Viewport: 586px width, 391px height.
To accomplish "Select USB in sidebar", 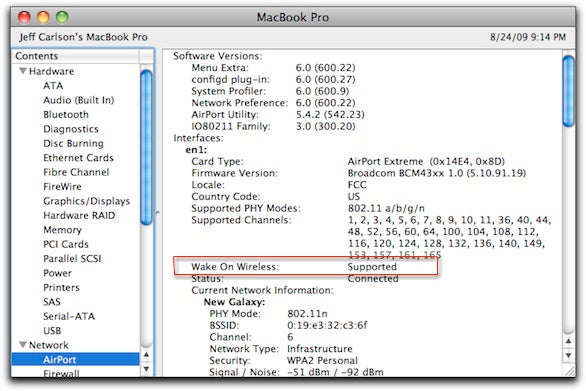I will 52,330.
